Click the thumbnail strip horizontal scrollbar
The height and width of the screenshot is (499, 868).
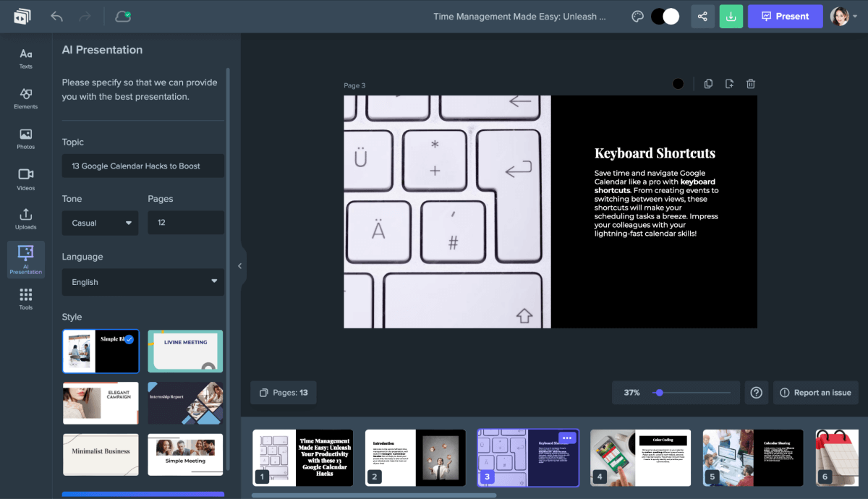click(x=374, y=495)
